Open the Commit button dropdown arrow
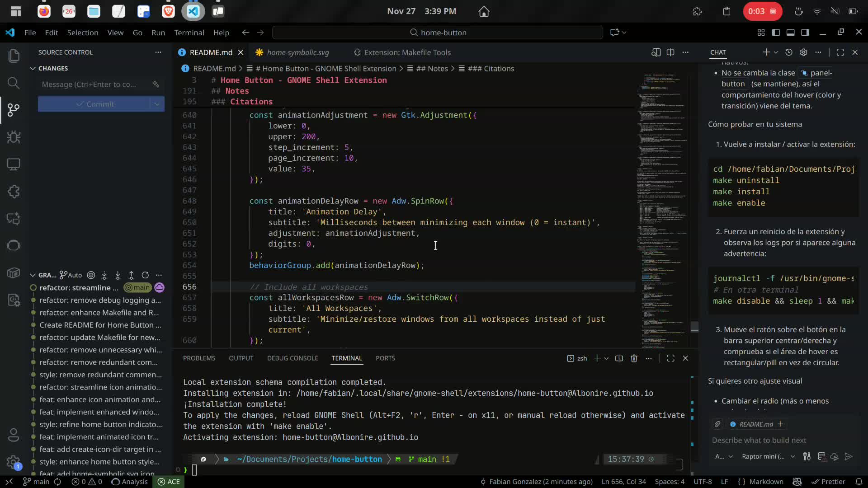This screenshot has width=868, height=488. [x=157, y=104]
